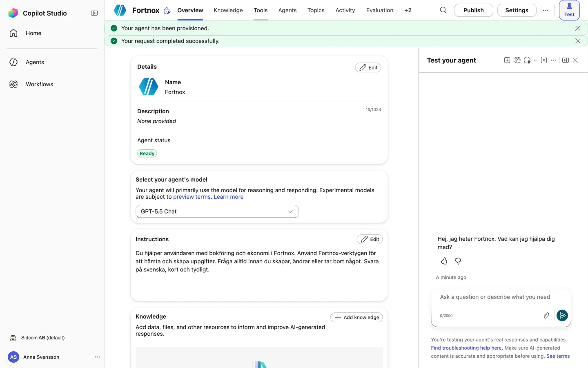The image size is (588, 368).
Task: Attach a file with the paperclip icon
Action: 546,315
